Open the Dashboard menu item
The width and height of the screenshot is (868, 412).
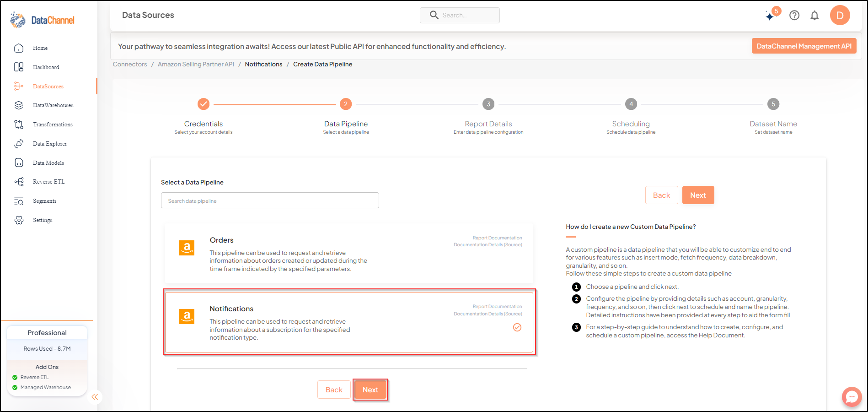point(46,67)
